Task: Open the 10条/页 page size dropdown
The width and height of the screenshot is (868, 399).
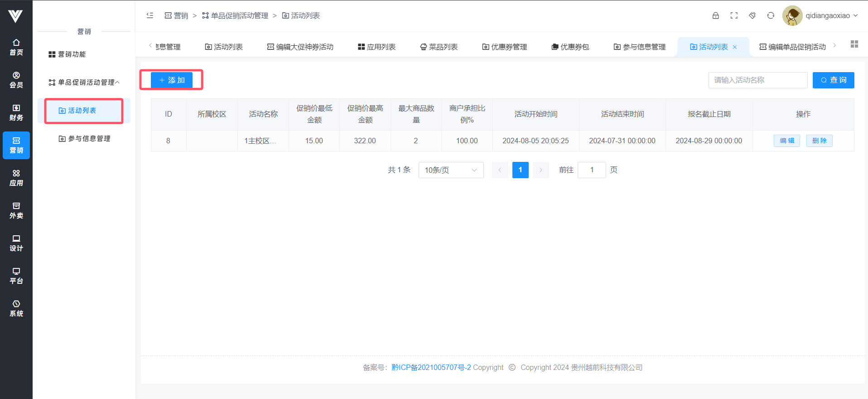Action: [x=451, y=170]
